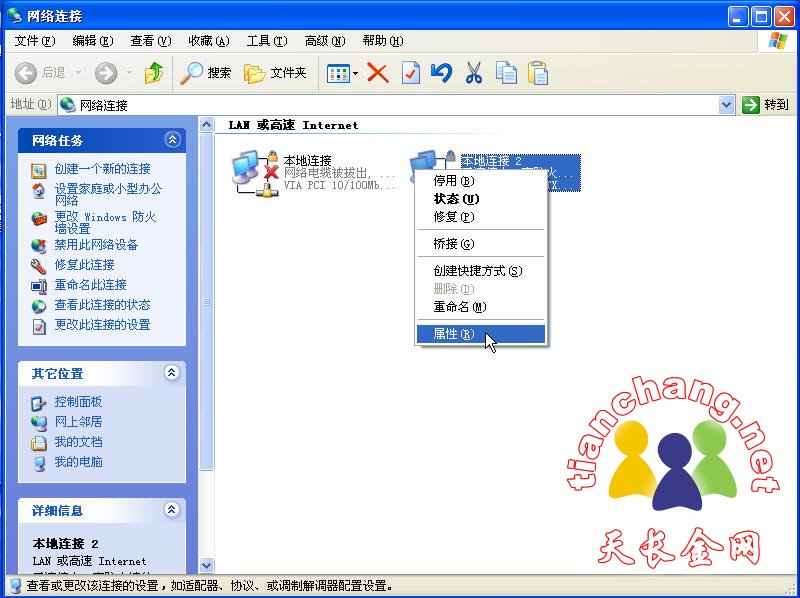Click the 创建一个新的连接 link
Image resolution: width=800 pixels, height=598 pixels.
tap(103, 169)
